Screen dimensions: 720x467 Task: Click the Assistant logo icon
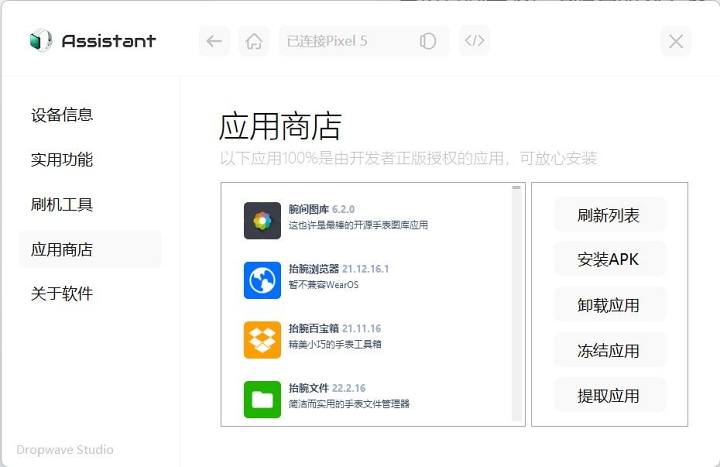click(x=40, y=40)
